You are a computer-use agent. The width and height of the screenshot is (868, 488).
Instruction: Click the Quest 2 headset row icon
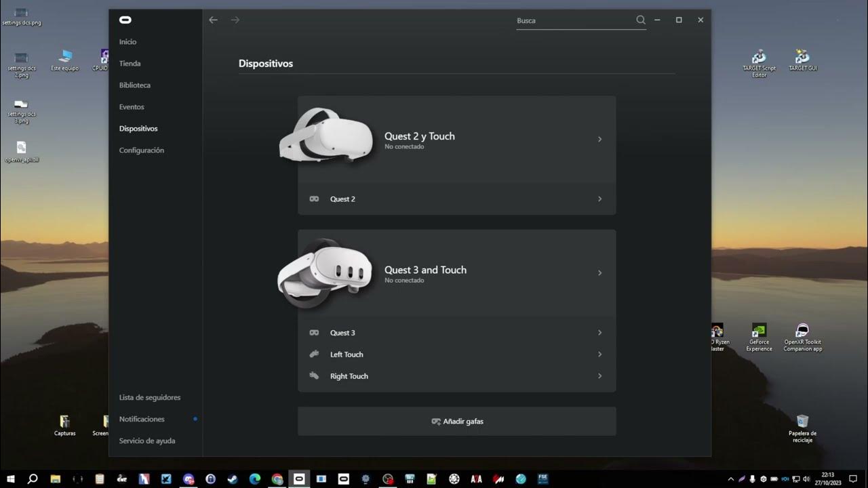[314, 199]
